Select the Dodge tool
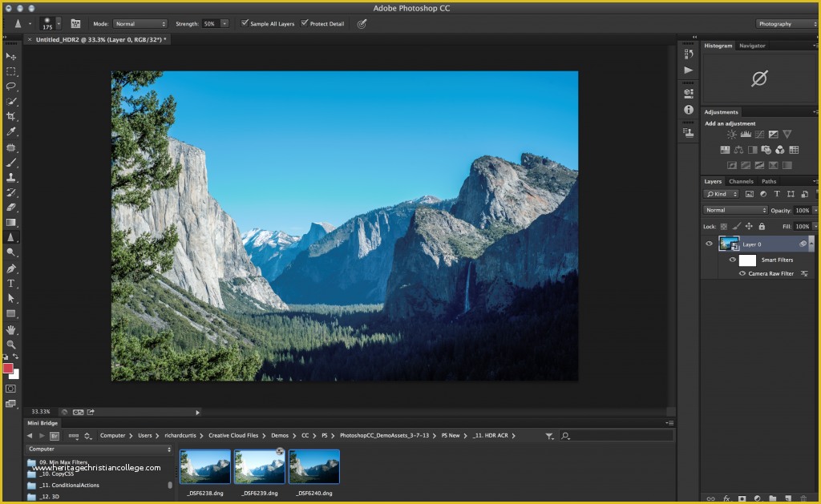The image size is (821, 504). pos(10,252)
